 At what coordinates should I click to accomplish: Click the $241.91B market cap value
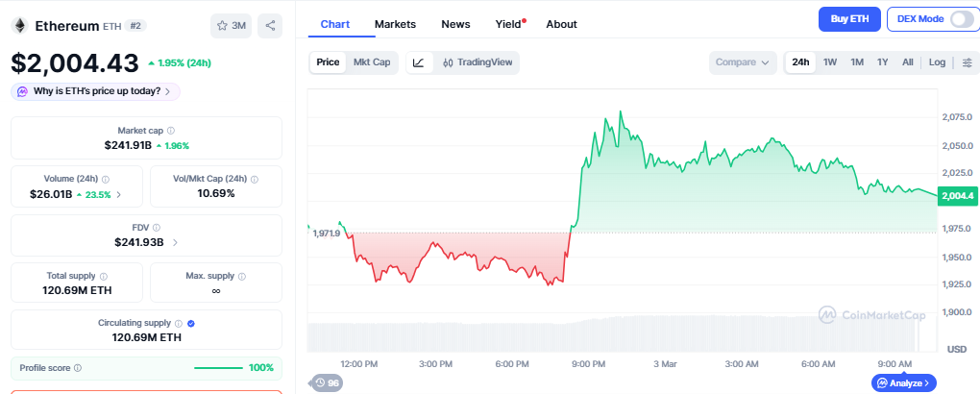[x=128, y=146]
